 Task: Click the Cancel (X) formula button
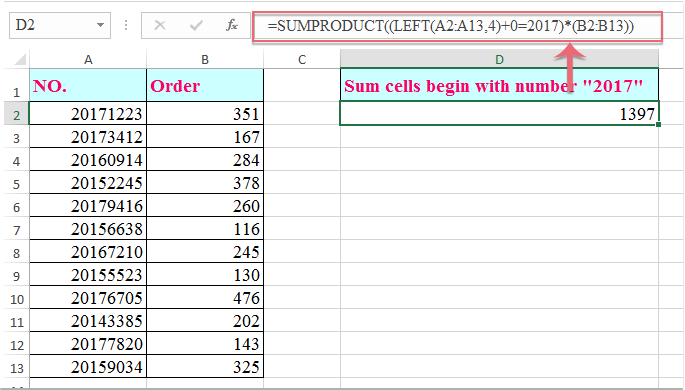point(160,26)
